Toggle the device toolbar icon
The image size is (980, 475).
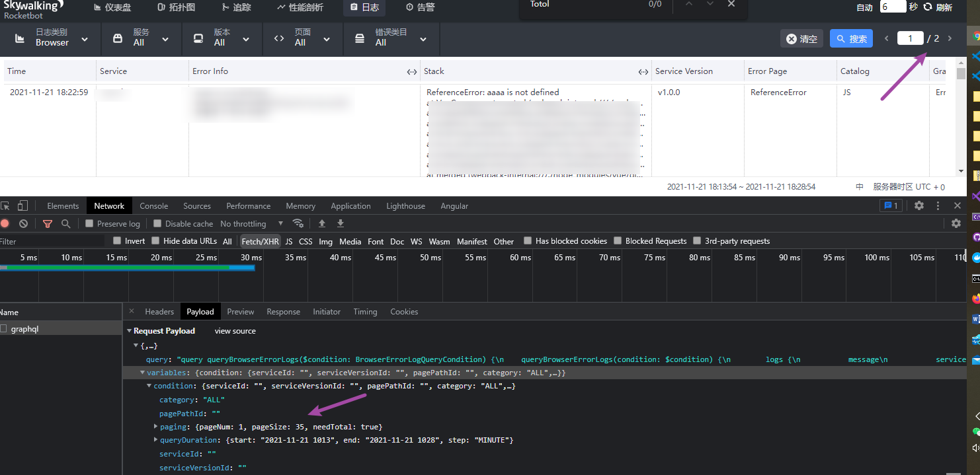(x=23, y=205)
